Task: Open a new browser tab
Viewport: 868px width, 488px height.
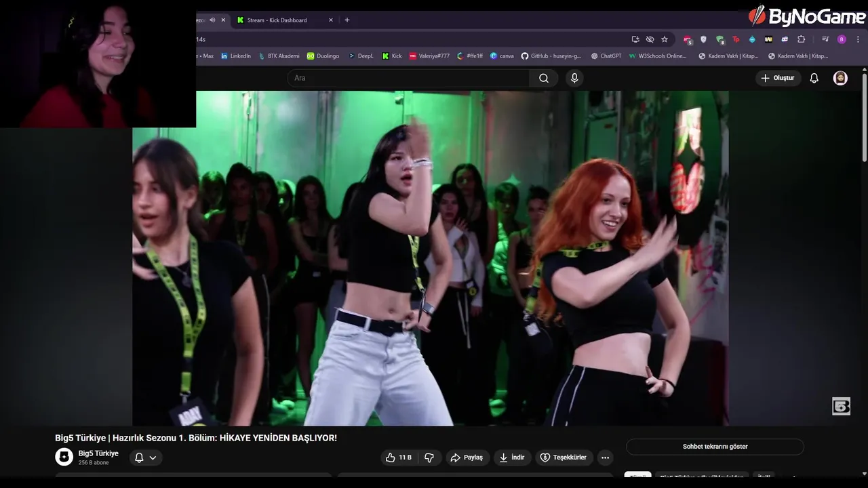Action: (347, 20)
